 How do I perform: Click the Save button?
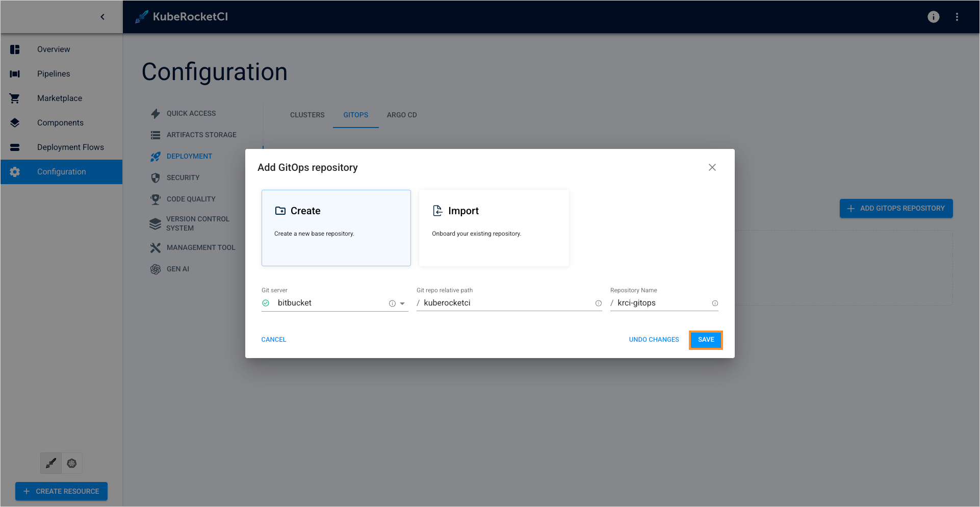click(x=706, y=340)
